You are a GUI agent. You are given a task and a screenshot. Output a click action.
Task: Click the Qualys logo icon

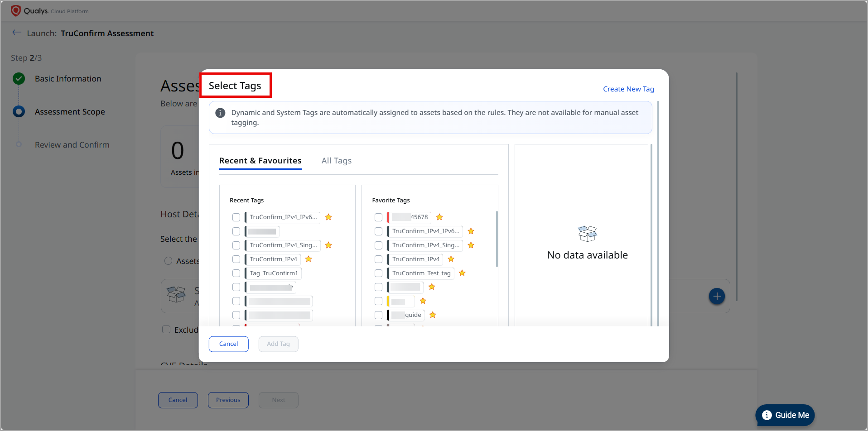tap(16, 10)
